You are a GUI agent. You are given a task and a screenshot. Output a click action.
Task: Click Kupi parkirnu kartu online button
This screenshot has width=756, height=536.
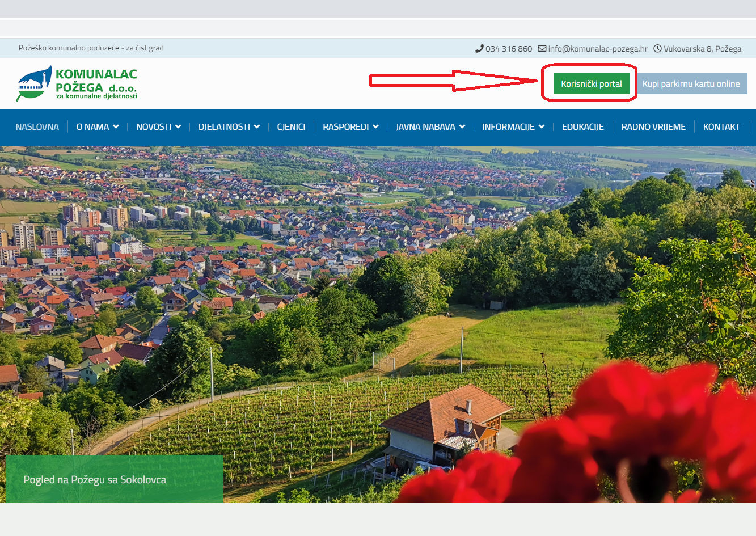691,83
